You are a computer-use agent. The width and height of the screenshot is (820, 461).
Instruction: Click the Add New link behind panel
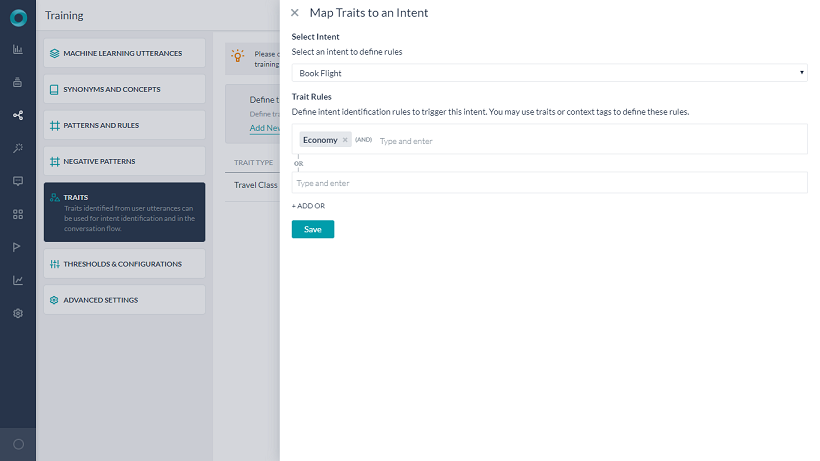pos(265,128)
